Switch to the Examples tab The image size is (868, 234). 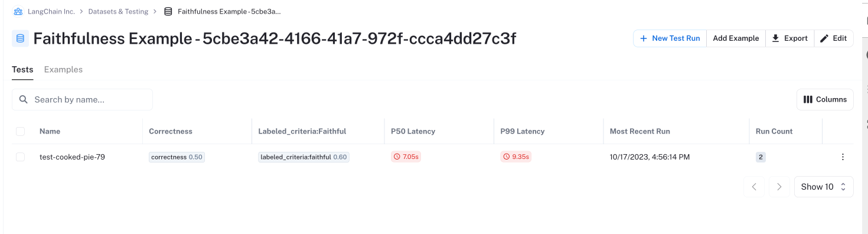point(63,70)
